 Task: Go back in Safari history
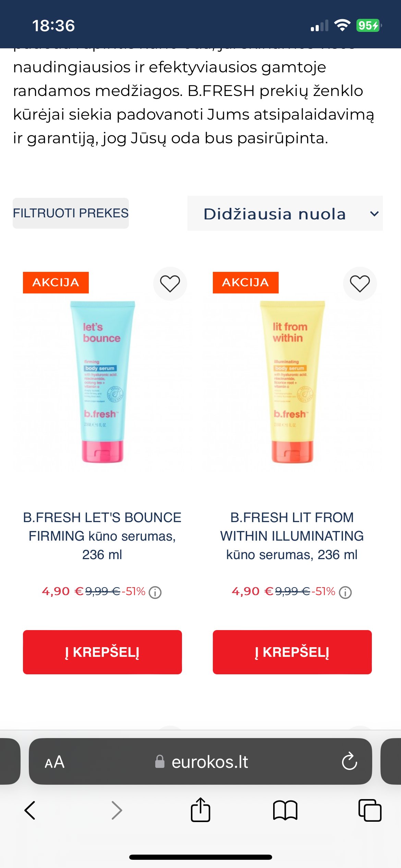30,810
